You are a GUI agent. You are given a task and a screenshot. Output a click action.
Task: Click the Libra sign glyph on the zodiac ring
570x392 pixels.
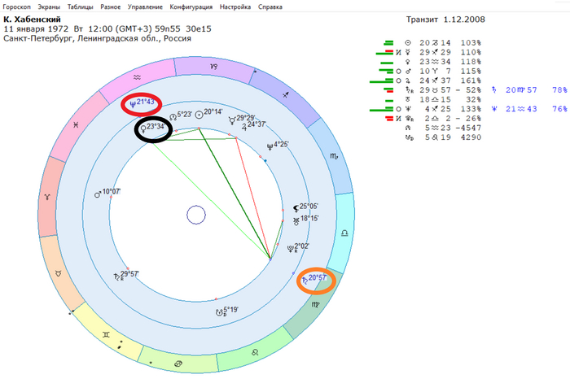(344, 233)
